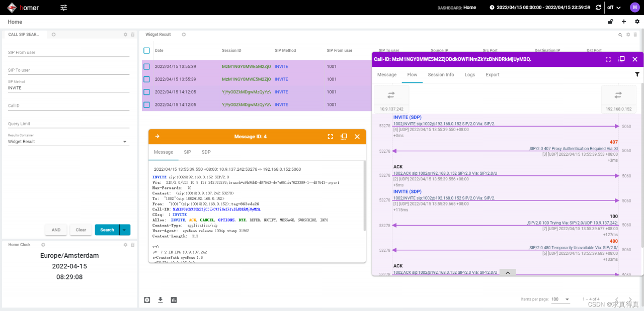
Task: Check the second 13:55:39 row checkbox
Action: (146, 79)
